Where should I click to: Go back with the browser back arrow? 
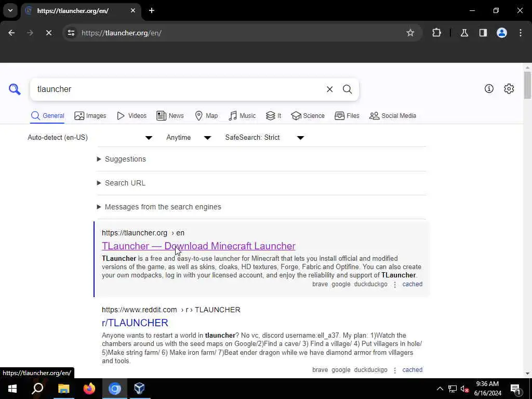pyautogui.click(x=11, y=33)
